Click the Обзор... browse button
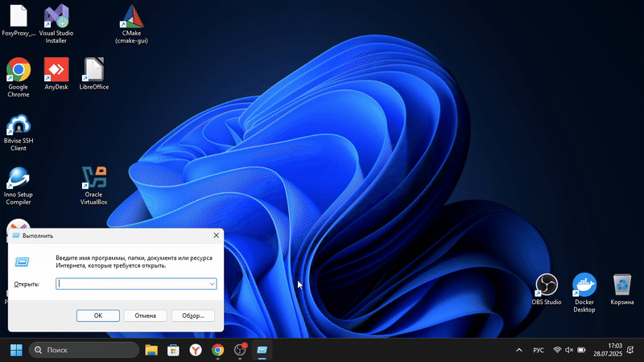The image size is (644, 362). click(197, 315)
